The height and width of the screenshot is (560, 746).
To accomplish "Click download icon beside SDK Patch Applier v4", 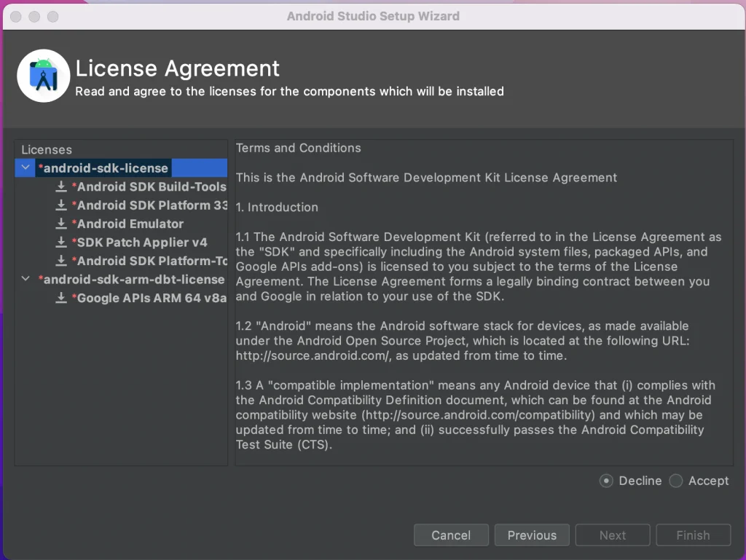I will point(61,242).
